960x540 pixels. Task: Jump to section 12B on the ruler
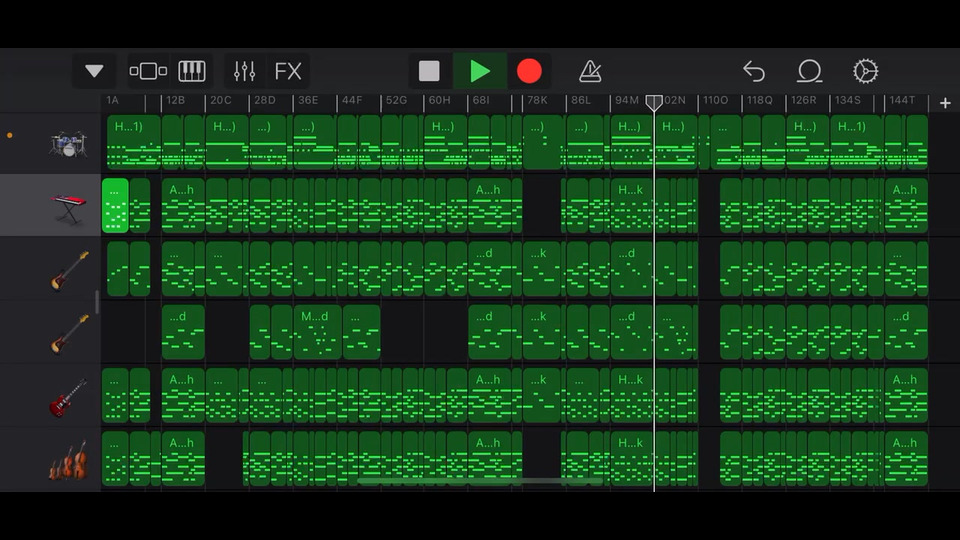click(175, 100)
